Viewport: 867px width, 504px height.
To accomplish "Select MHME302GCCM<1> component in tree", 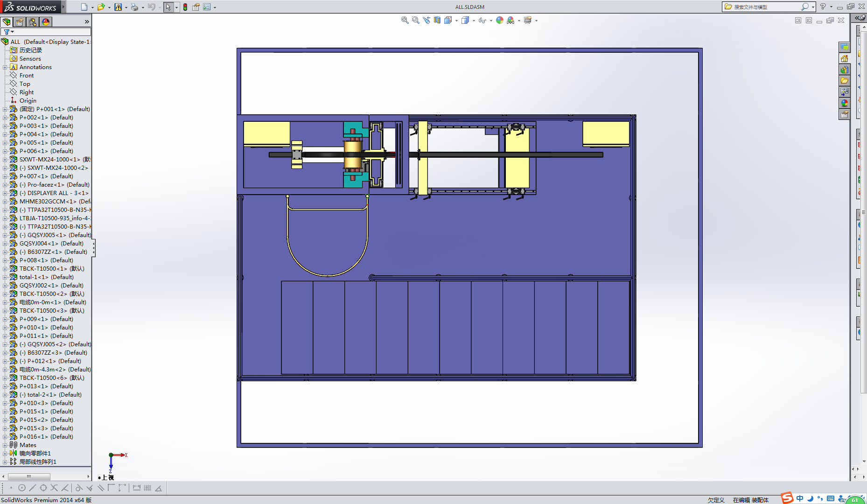I will 55,202.
